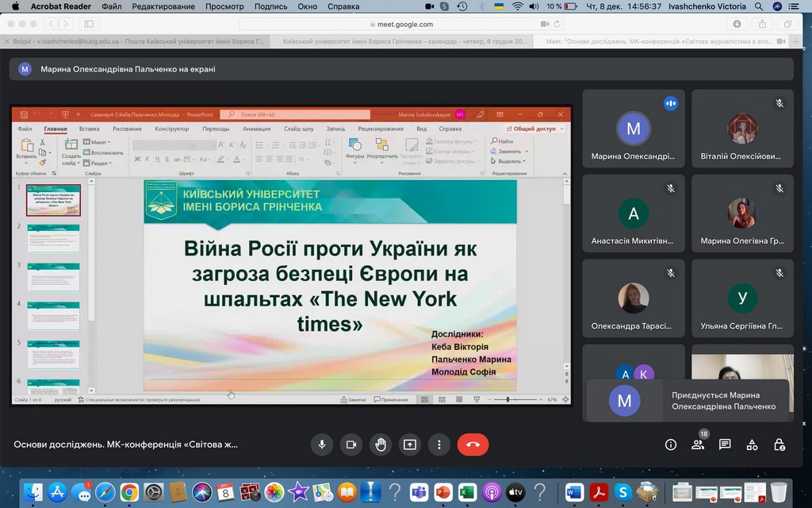Open the in-call chat panel
The width and height of the screenshot is (812, 508).
point(725,444)
